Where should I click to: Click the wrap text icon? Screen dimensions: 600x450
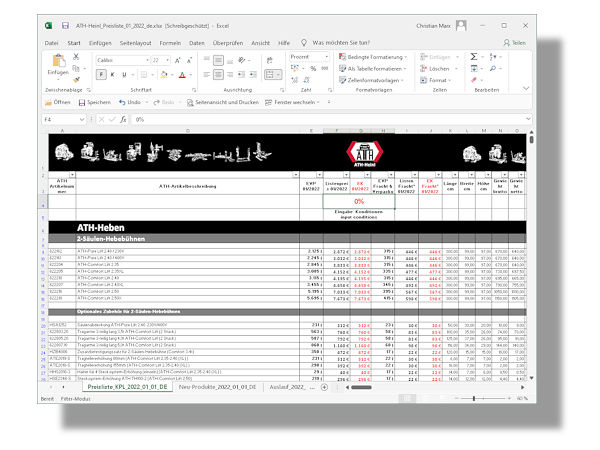coord(269,60)
